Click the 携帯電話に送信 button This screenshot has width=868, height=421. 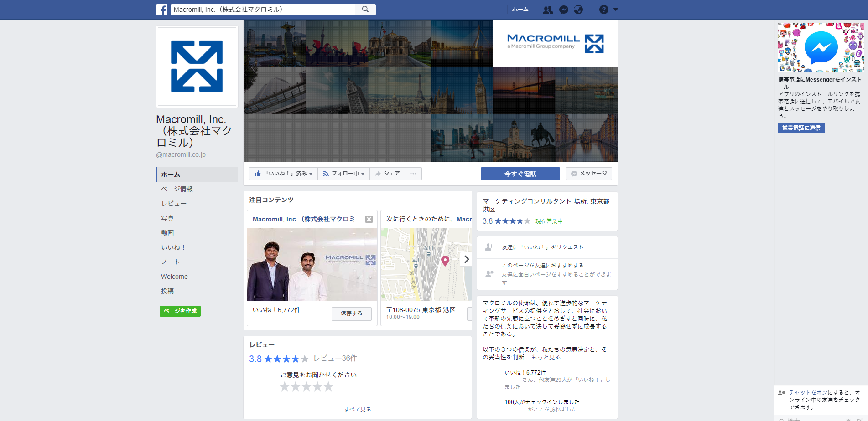[x=801, y=128]
